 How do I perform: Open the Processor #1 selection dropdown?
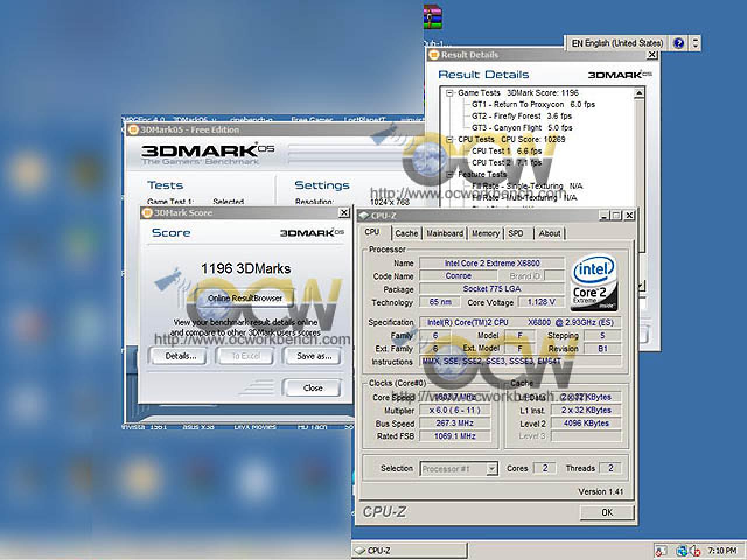click(x=491, y=468)
